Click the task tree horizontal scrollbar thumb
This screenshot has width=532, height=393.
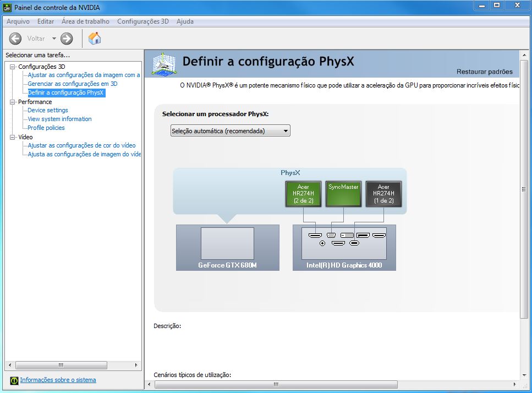(x=61, y=365)
